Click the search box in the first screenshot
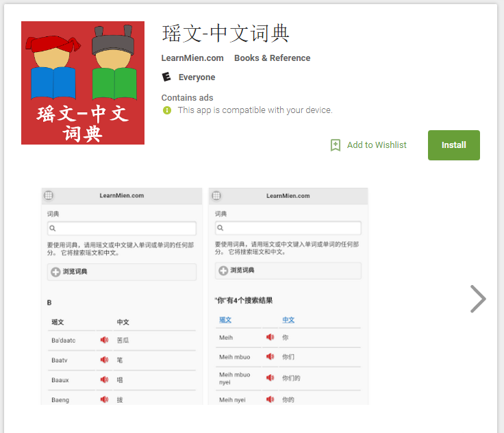The image size is (504, 433). (x=122, y=228)
